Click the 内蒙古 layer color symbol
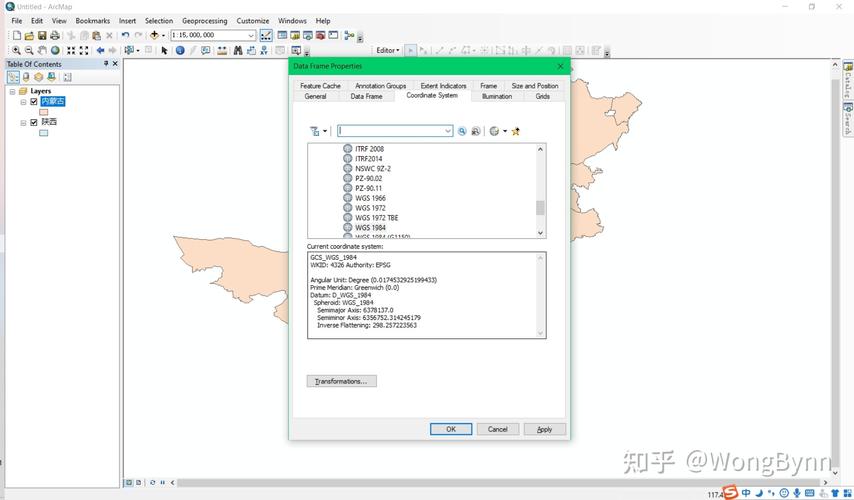Image resolution: width=854 pixels, height=500 pixels. 44,112
